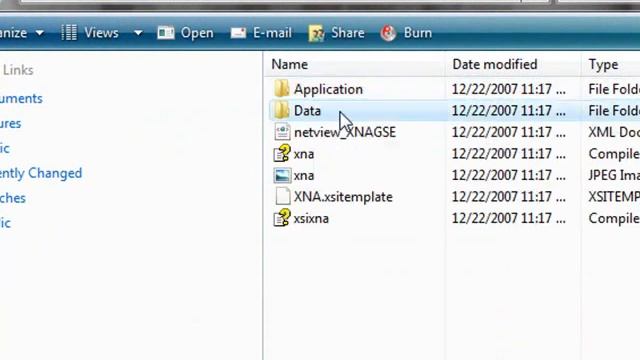Click the Application row's date modified
Screen dimensions: 640x360
[x=509, y=89]
